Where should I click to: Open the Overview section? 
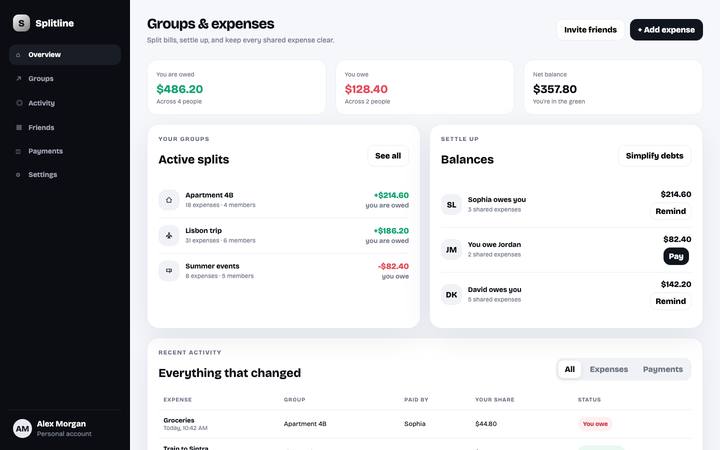tap(65, 55)
